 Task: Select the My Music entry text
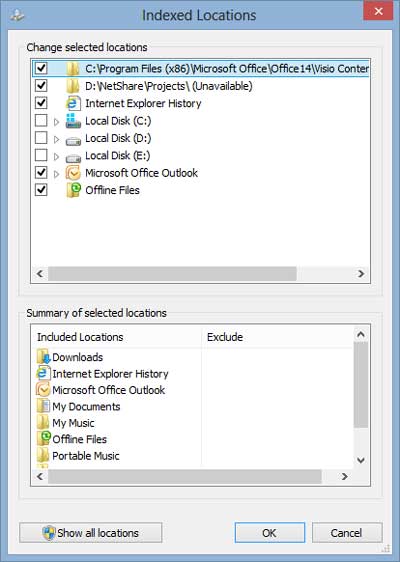tap(73, 423)
